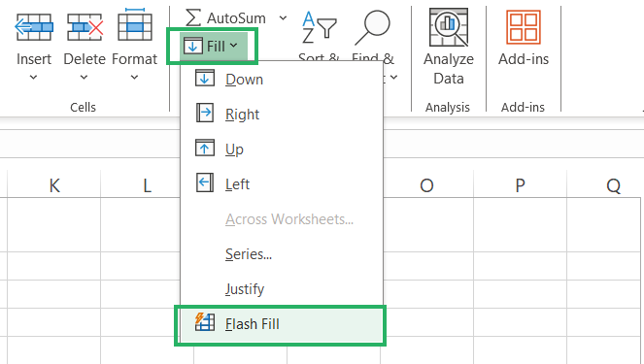Expand the Insert dropdown chevron
Viewport: 644px width, 364px height.
click(34, 77)
